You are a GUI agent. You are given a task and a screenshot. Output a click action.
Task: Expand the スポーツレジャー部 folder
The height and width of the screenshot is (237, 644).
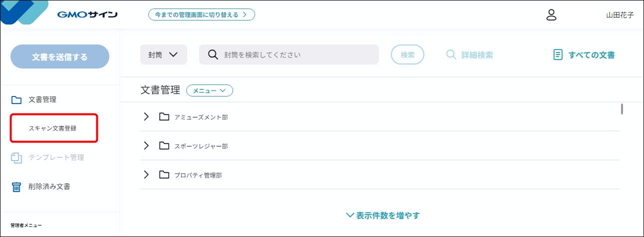tap(146, 145)
